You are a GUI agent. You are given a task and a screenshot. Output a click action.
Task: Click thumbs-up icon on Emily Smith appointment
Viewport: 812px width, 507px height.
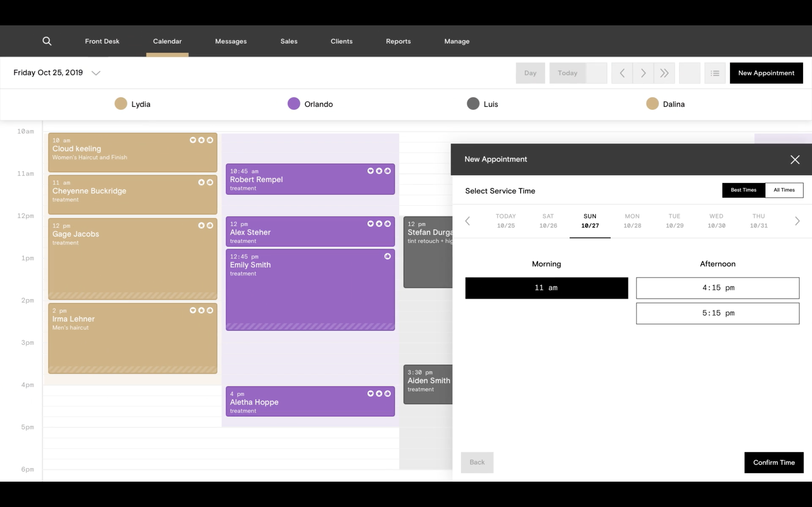(x=387, y=257)
